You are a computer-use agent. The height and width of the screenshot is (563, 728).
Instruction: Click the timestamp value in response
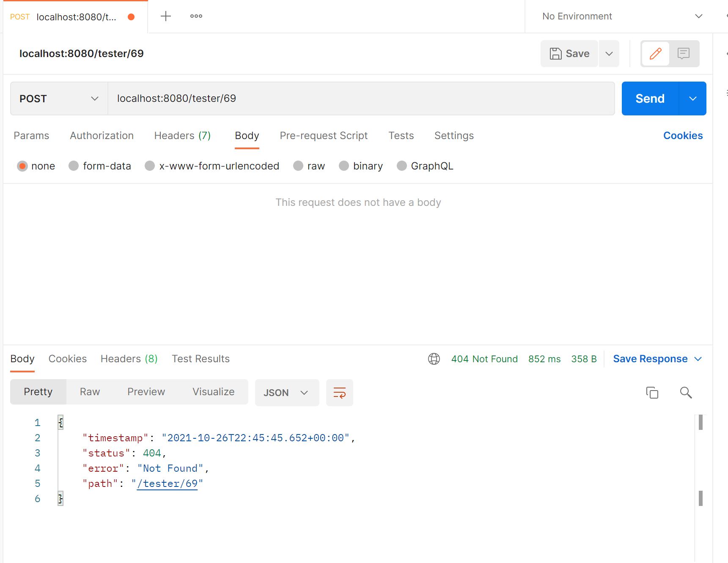(x=255, y=438)
